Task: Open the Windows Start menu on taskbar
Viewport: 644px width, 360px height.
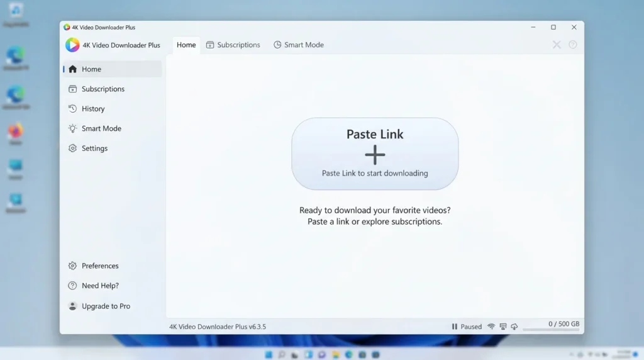Action: (269, 355)
